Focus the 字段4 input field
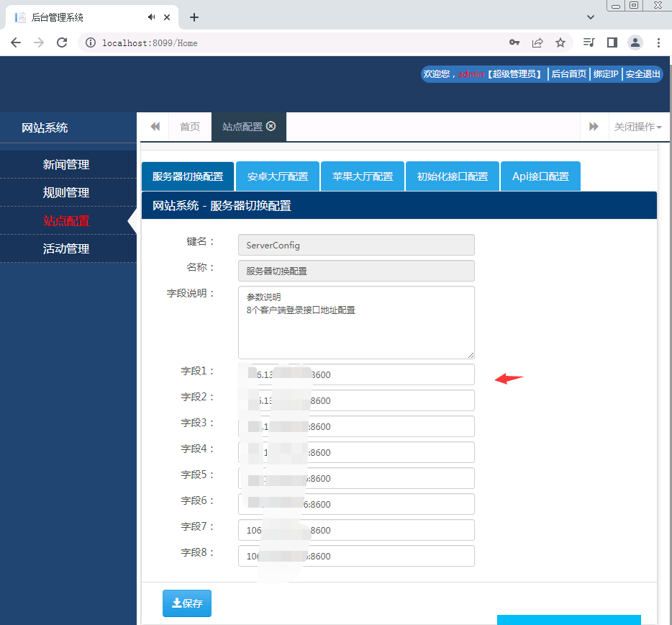The height and width of the screenshot is (625, 672). (x=356, y=452)
